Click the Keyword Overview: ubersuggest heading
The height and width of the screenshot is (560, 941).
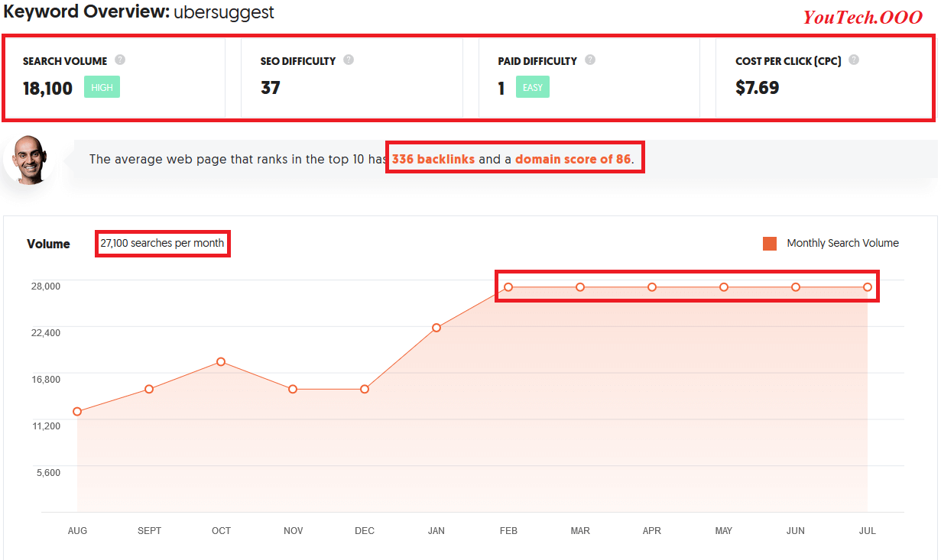click(138, 12)
